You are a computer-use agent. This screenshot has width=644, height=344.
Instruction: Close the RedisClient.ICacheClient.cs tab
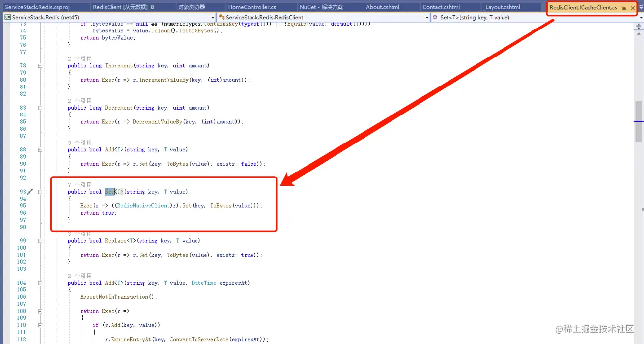click(x=633, y=8)
